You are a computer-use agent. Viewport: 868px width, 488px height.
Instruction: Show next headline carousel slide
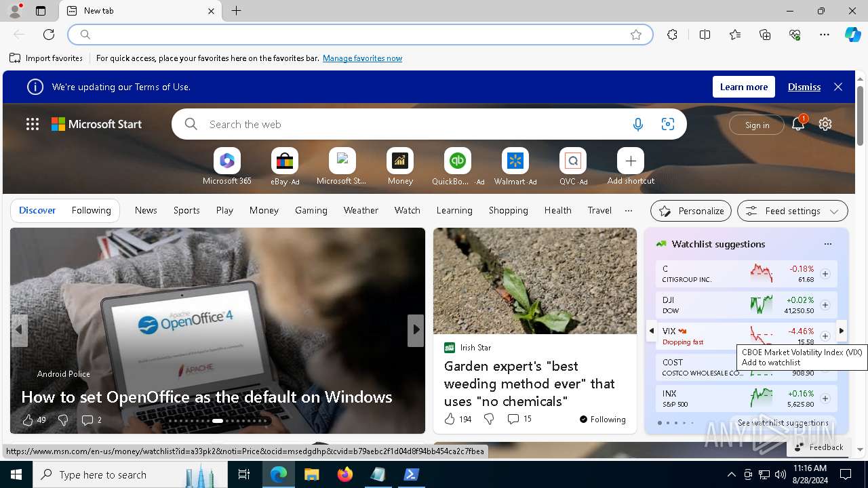pos(415,330)
